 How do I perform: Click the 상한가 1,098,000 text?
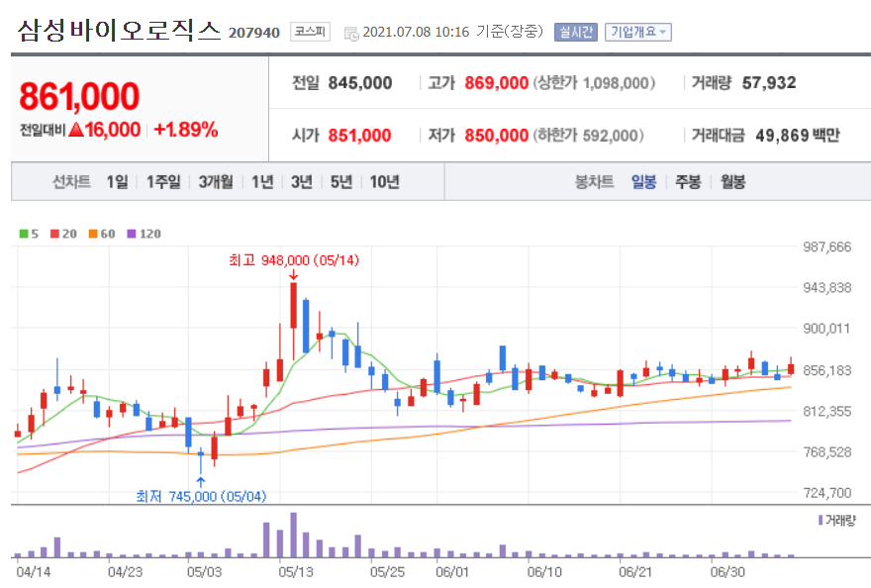click(x=595, y=83)
